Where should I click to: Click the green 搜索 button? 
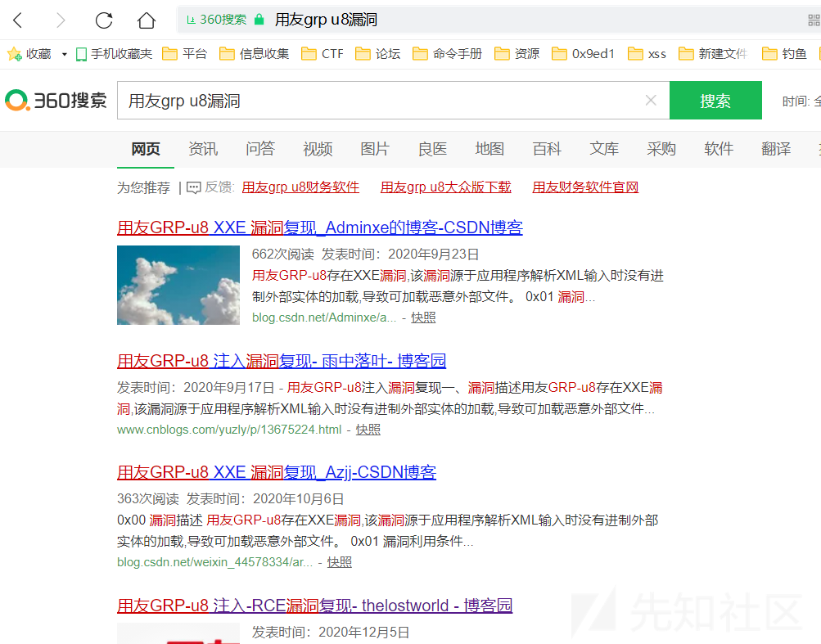(x=715, y=100)
